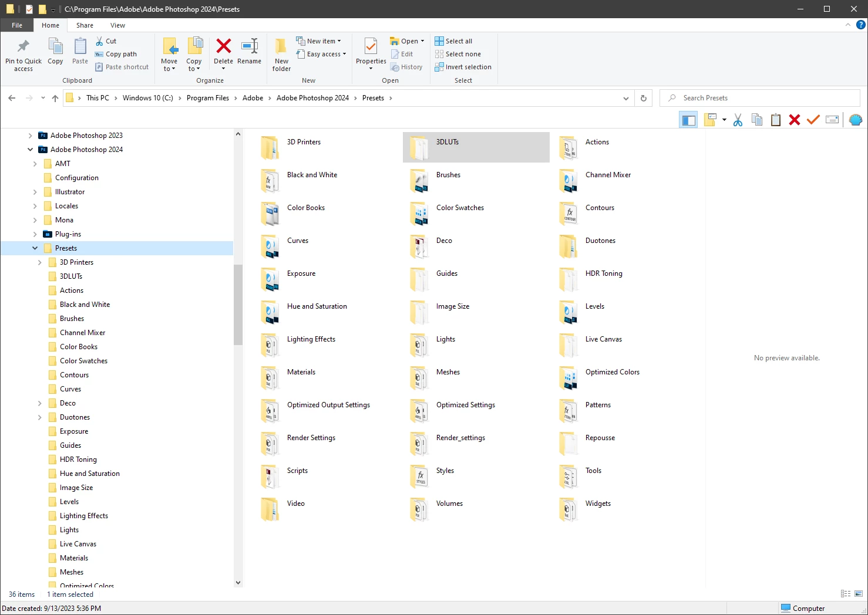Image resolution: width=868 pixels, height=615 pixels.
Task: Select the Scripts folder icon
Action: pyautogui.click(x=270, y=477)
